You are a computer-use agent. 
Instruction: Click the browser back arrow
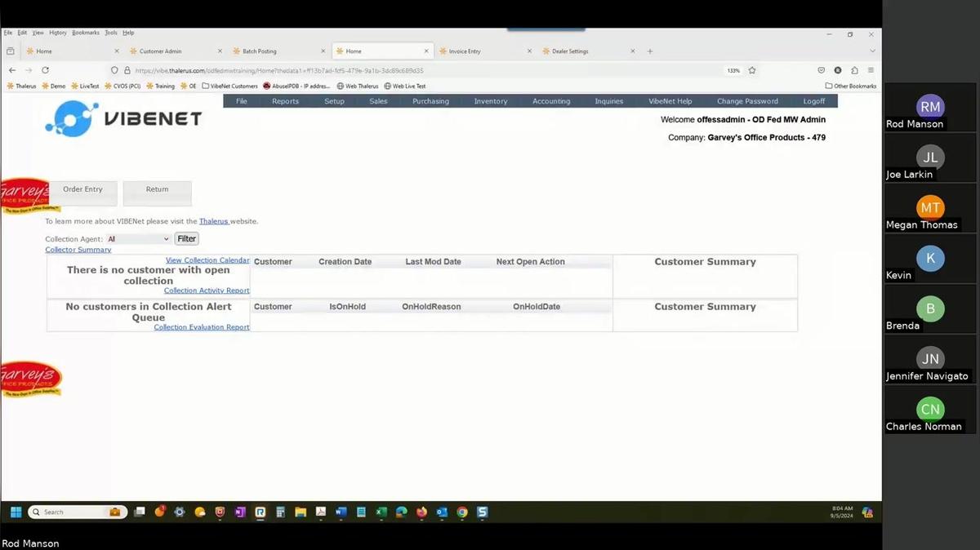tap(12, 70)
